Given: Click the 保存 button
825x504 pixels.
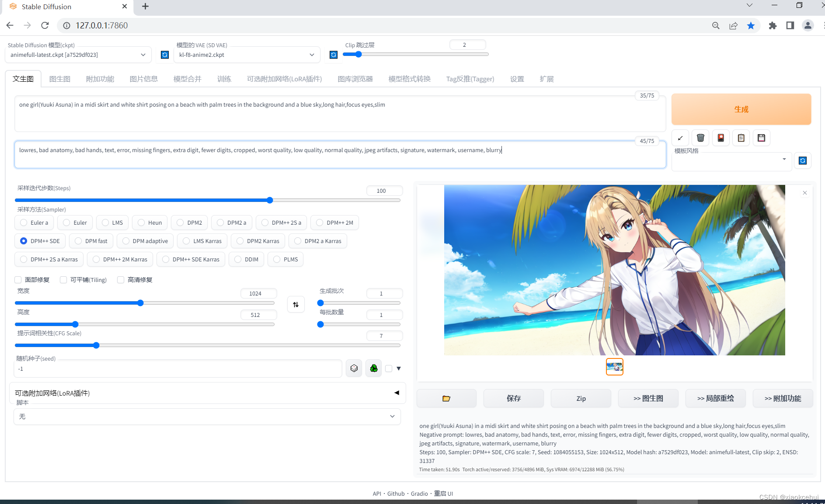Looking at the screenshot, I should click(514, 398).
